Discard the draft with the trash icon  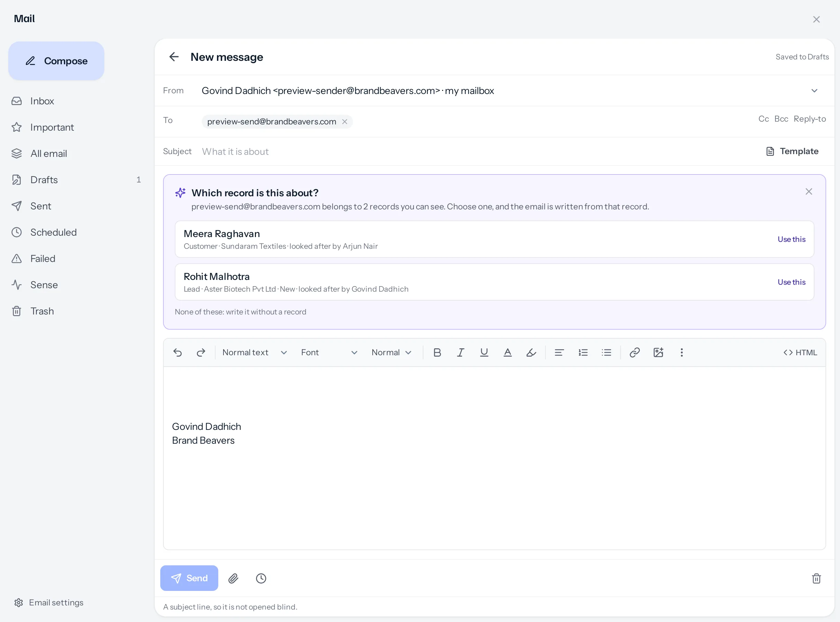click(x=816, y=578)
